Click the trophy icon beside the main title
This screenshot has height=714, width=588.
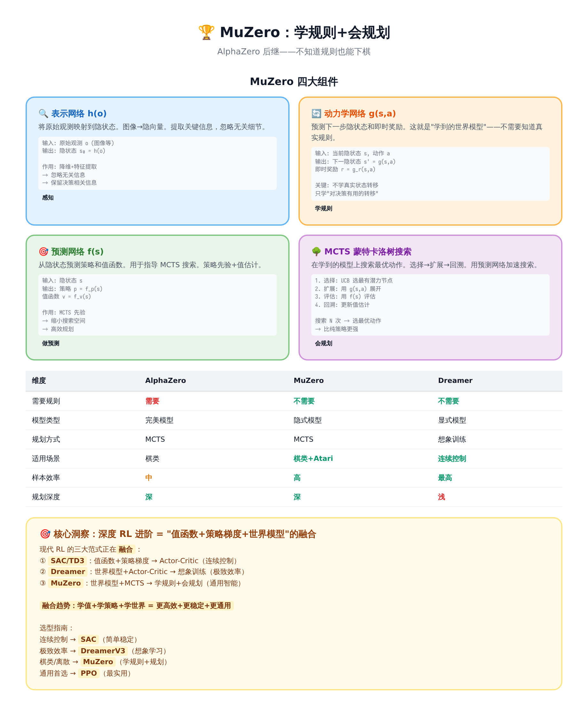pos(206,33)
